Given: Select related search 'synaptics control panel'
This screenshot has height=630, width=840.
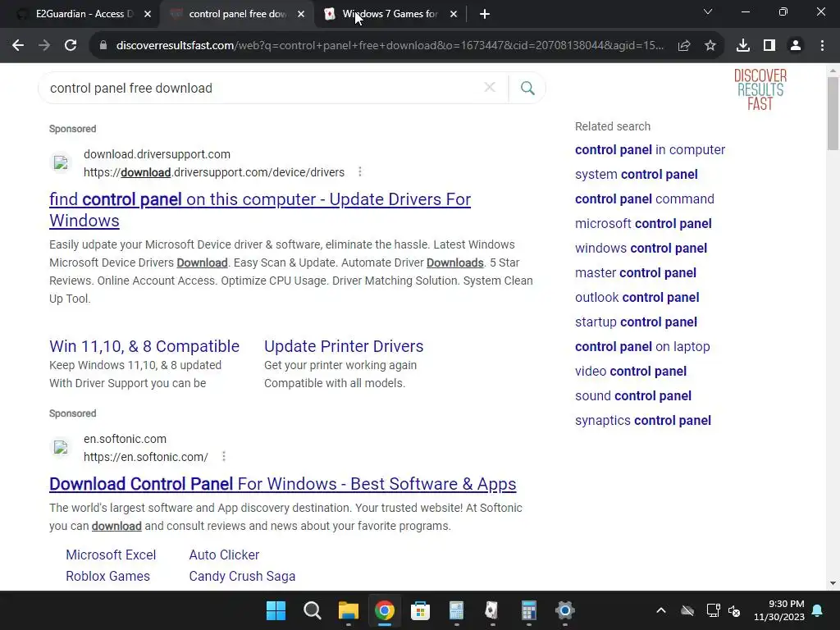Looking at the screenshot, I should click(643, 421).
